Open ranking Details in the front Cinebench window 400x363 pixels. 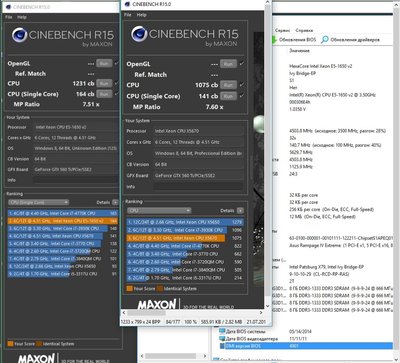(240, 211)
